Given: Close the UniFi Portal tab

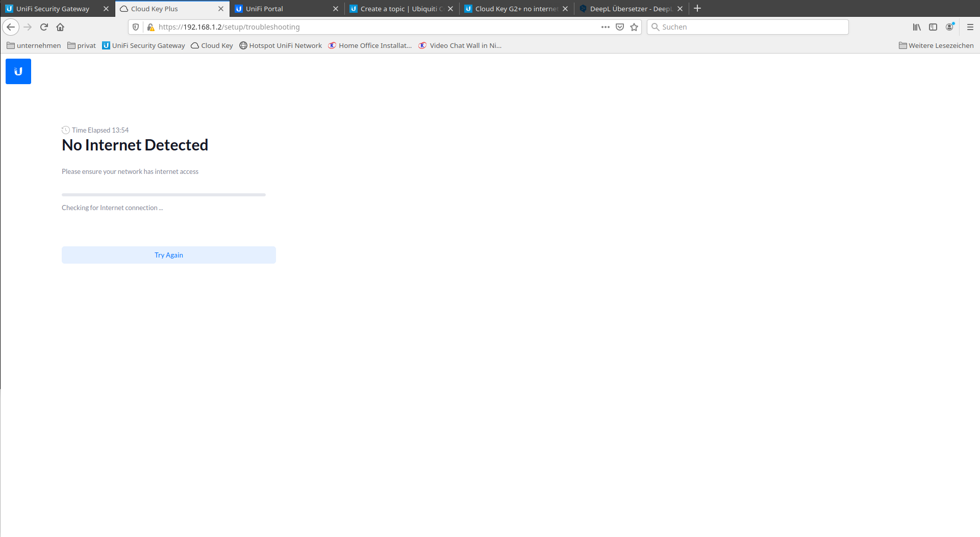Looking at the screenshot, I should click(x=336, y=9).
